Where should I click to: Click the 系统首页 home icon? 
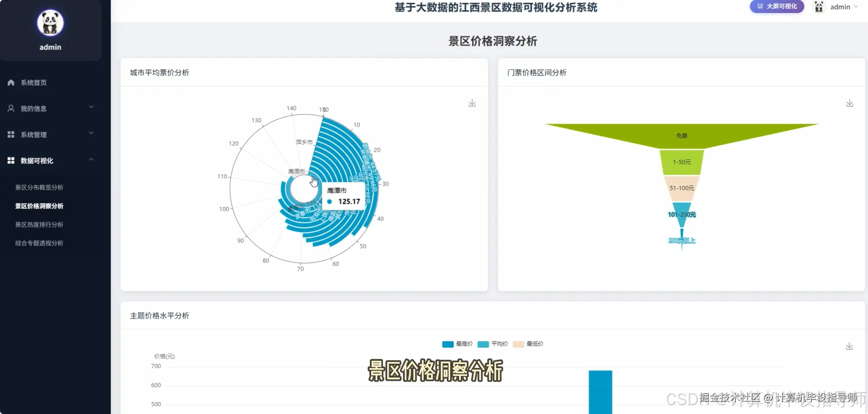click(x=11, y=82)
